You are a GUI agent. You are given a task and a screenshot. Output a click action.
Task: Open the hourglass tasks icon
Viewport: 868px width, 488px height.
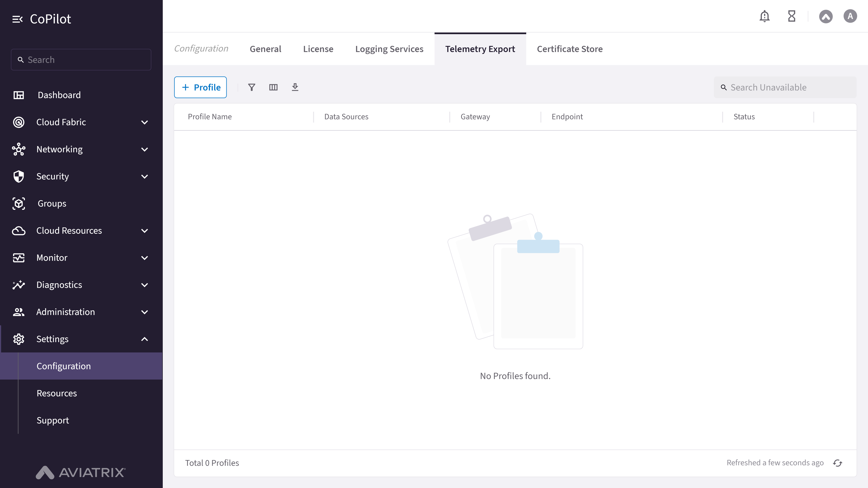[x=792, y=16]
